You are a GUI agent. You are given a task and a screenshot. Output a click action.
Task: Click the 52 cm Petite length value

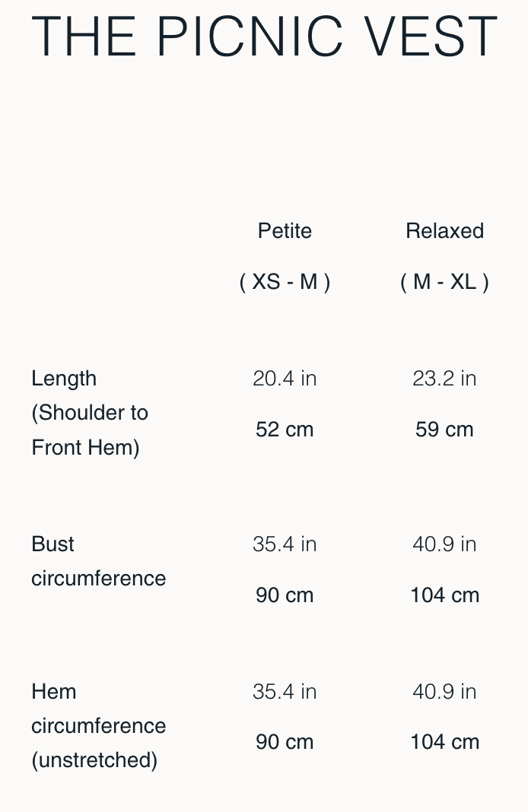click(x=285, y=430)
